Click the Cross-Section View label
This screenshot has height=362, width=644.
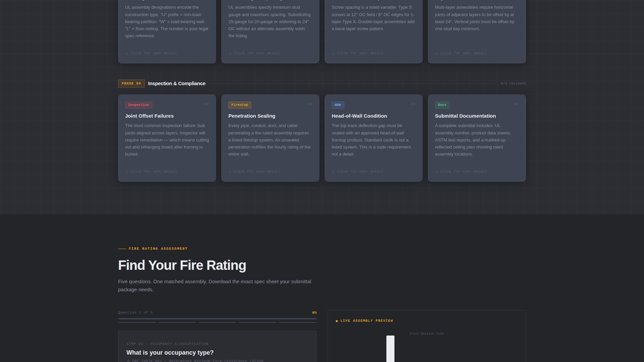point(427,334)
